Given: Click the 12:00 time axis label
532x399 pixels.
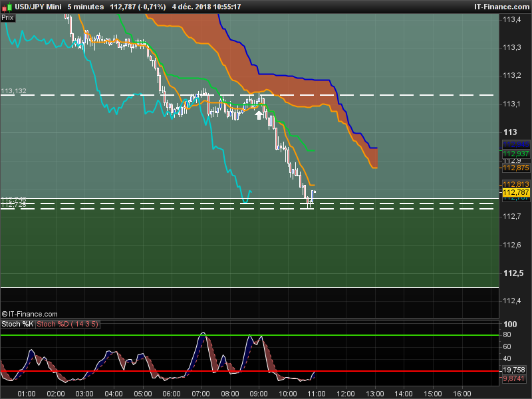Looking at the screenshot, I should click(346, 394).
